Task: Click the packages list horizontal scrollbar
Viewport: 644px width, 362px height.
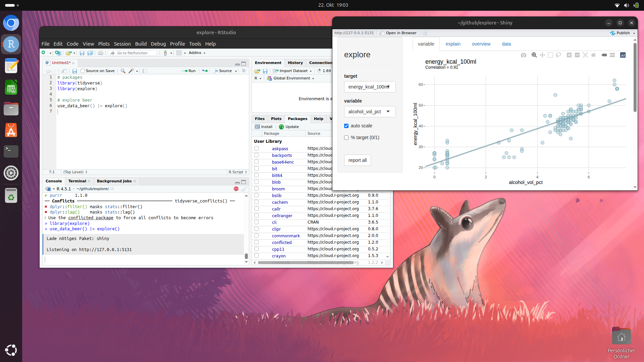Action: (305, 262)
